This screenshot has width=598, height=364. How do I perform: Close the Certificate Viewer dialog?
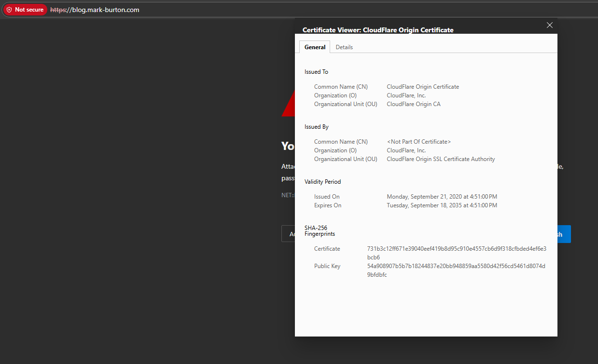[x=549, y=25]
